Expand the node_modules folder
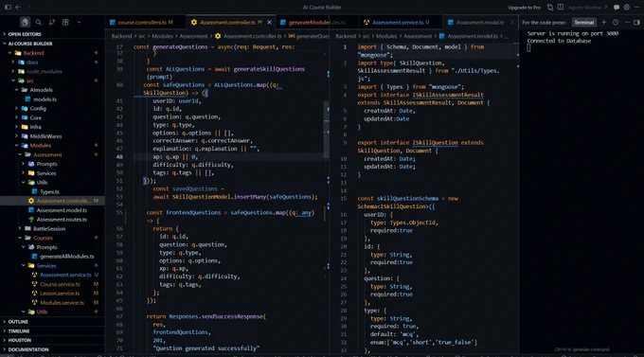This screenshot has width=644, height=357. (52, 71)
